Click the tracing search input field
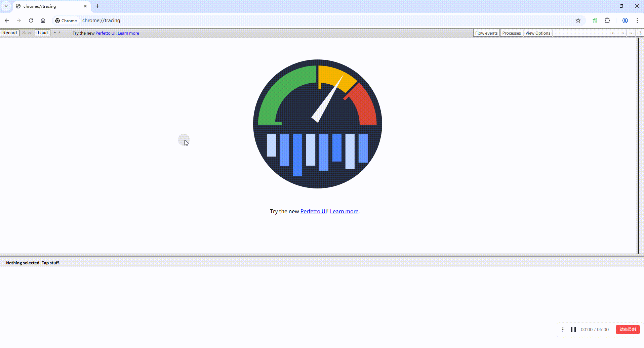The width and height of the screenshot is (644, 348). [581, 33]
